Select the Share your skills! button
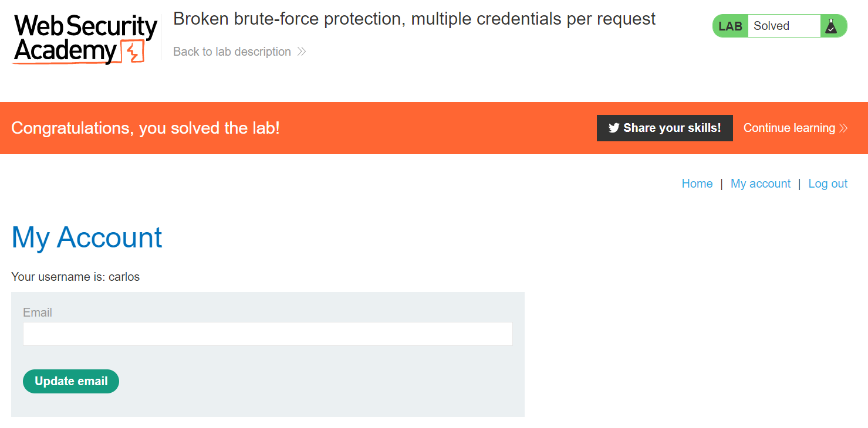 [665, 128]
